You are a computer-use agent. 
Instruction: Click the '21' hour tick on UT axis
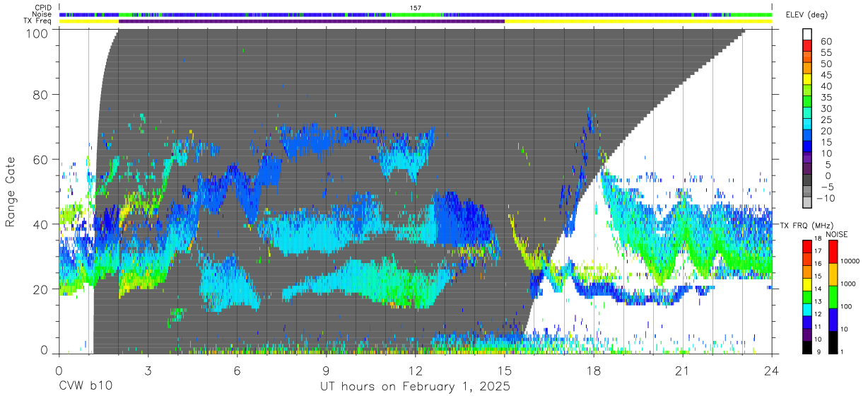pos(683,371)
